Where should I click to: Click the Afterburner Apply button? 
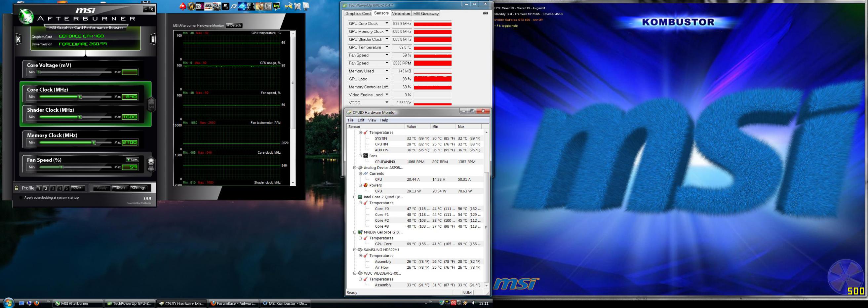[102, 188]
